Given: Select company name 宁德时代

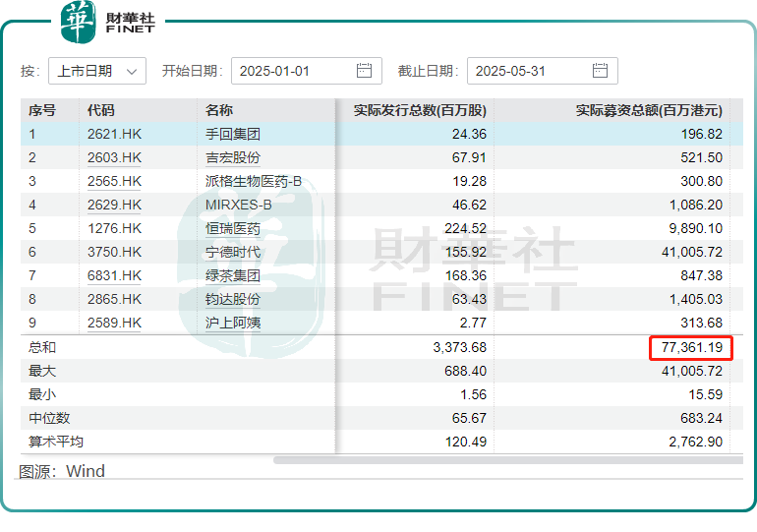Looking at the screenshot, I should coord(233,252).
